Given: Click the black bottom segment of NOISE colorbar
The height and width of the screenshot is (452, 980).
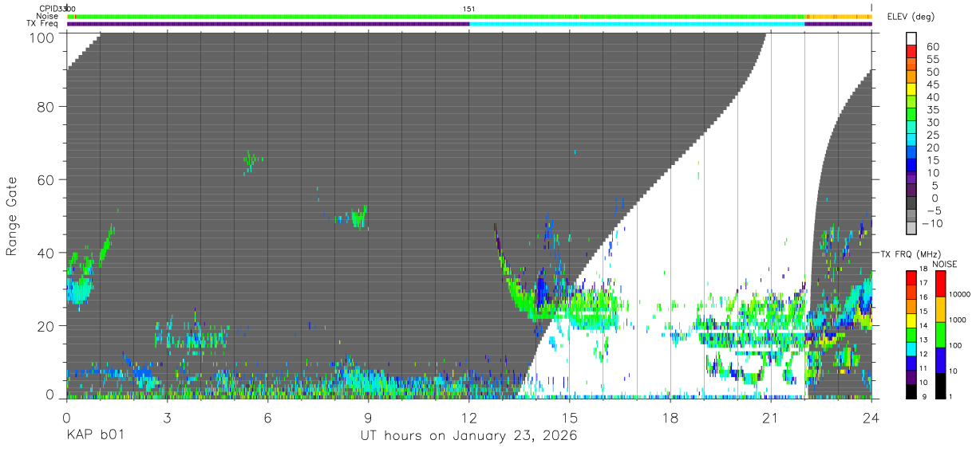Looking at the screenshot, I should point(940,384).
